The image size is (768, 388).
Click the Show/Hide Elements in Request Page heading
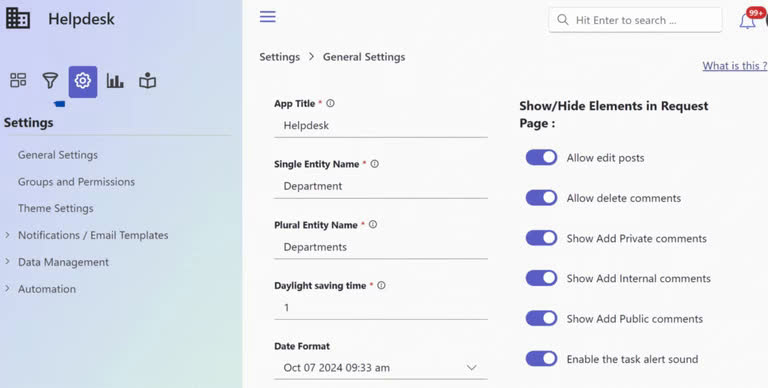point(614,114)
